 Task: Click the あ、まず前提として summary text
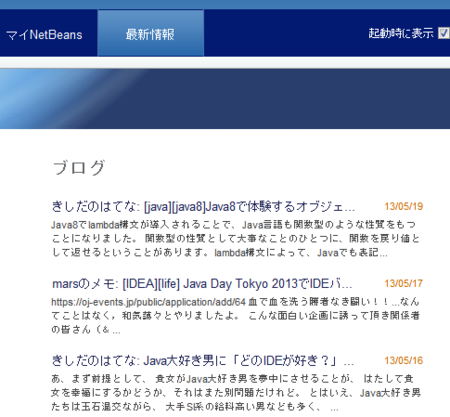(x=235, y=393)
